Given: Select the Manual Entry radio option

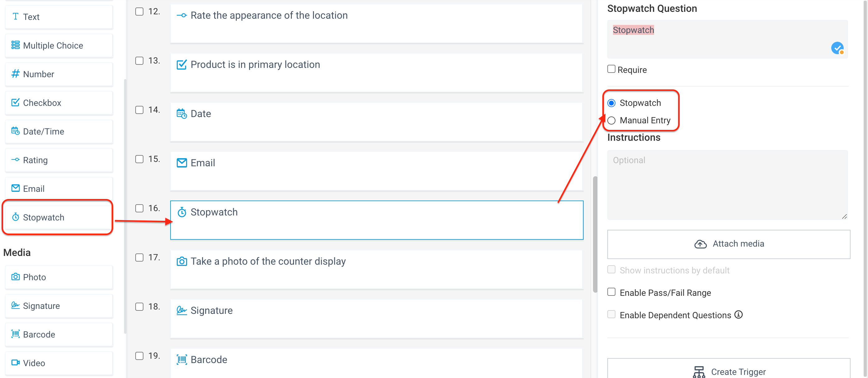Looking at the screenshot, I should [x=612, y=120].
